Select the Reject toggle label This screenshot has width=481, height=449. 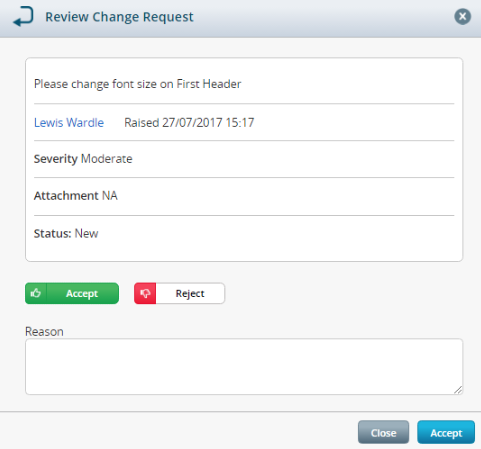click(x=190, y=293)
